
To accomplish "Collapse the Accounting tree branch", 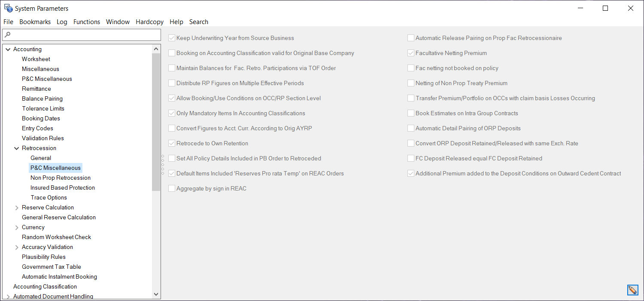I will [8, 49].
